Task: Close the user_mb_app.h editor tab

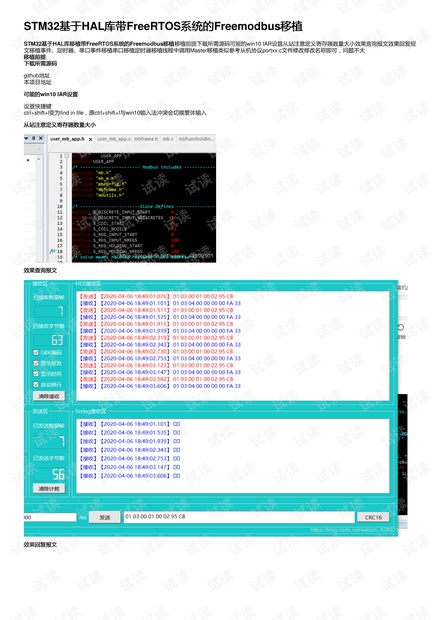Action: pyautogui.click(x=91, y=139)
